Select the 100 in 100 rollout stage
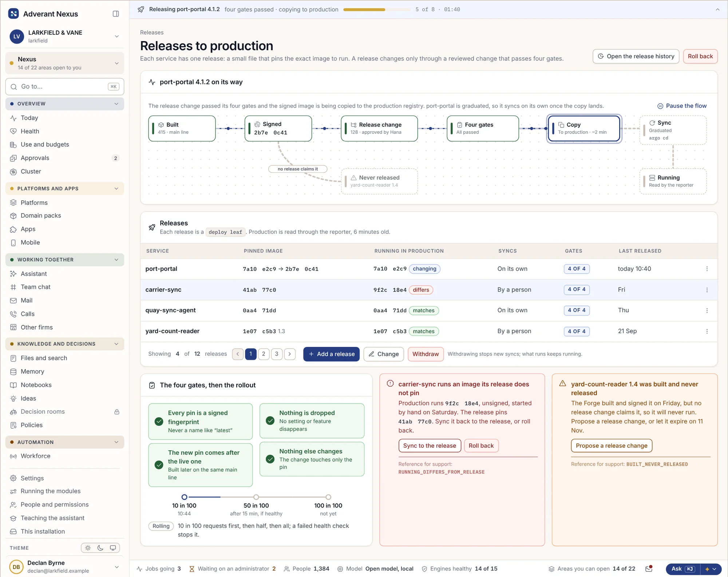The height and width of the screenshot is (577, 728). pyautogui.click(x=328, y=497)
